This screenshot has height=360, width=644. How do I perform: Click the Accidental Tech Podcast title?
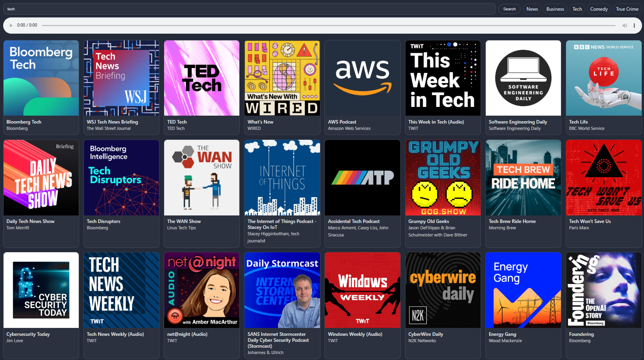(x=354, y=221)
